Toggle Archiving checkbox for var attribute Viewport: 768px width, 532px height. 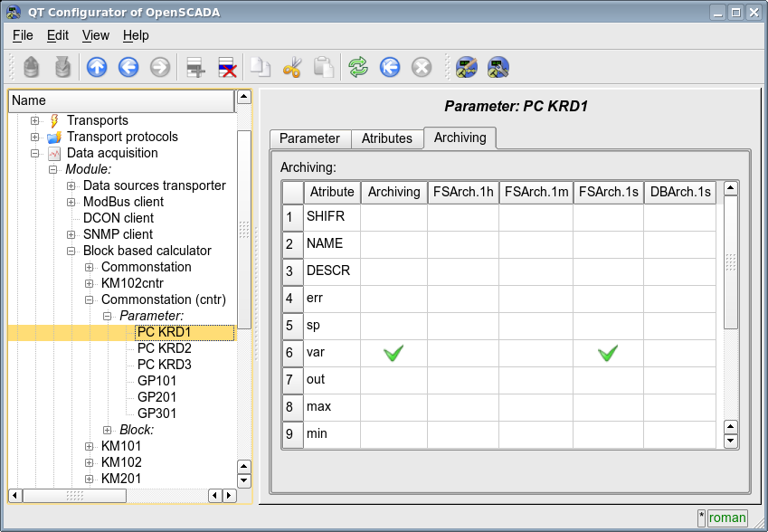(x=393, y=353)
